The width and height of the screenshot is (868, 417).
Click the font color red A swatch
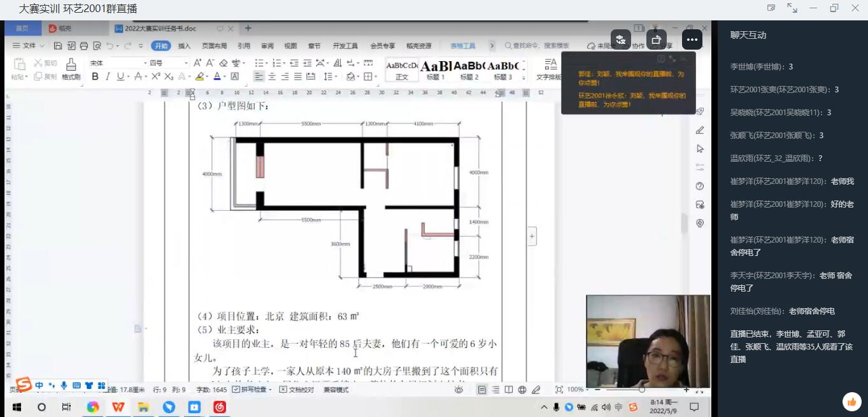click(217, 76)
